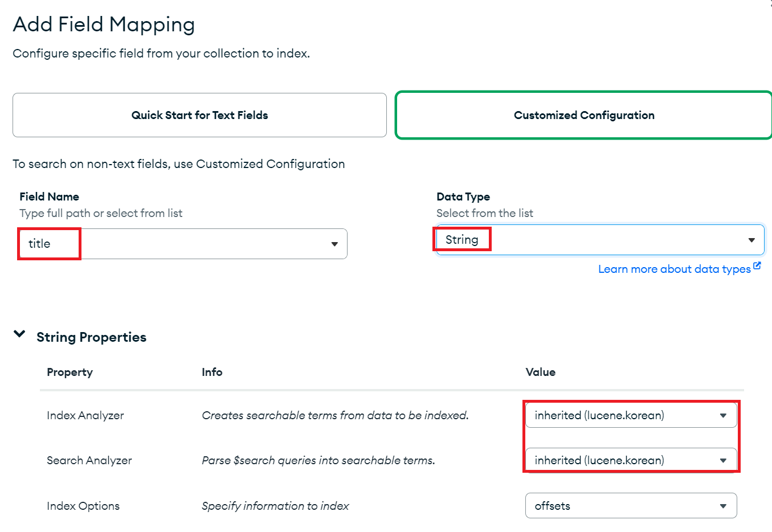
Task: Open the Field Name dropdown arrow
Action: [334, 244]
